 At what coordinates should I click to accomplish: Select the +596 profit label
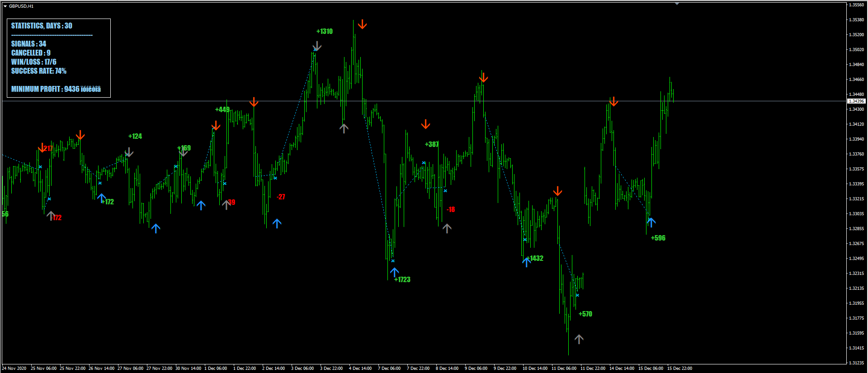658,238
